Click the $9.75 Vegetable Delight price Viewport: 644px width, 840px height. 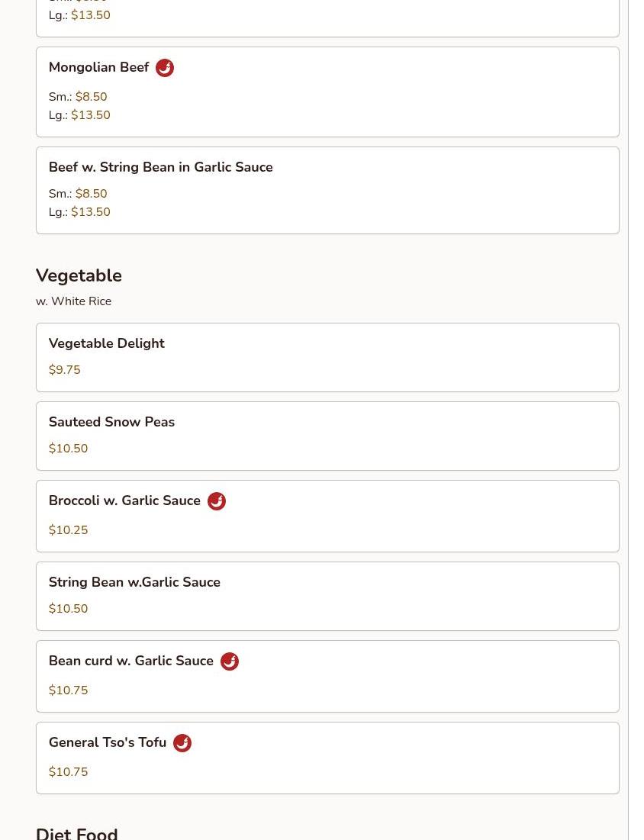64,370
